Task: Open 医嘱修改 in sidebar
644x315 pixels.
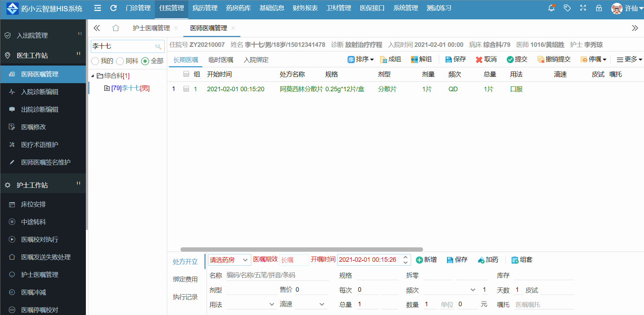Action: [x=43, y=127]
